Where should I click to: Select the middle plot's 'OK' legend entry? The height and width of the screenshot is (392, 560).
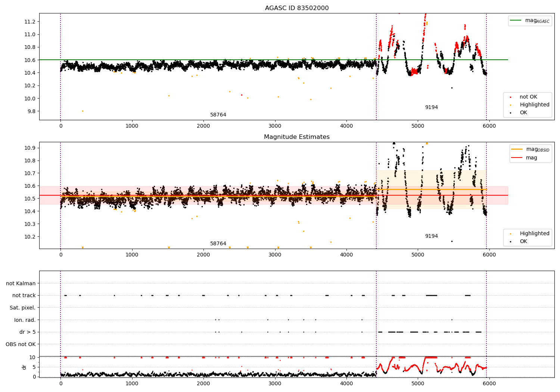coord(523,241)
